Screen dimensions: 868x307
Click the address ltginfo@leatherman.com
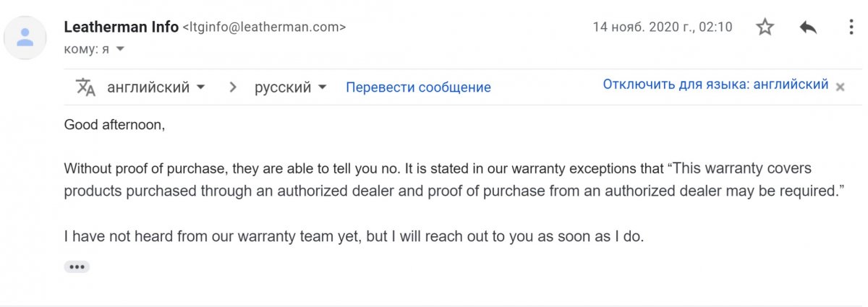[264, 27]
